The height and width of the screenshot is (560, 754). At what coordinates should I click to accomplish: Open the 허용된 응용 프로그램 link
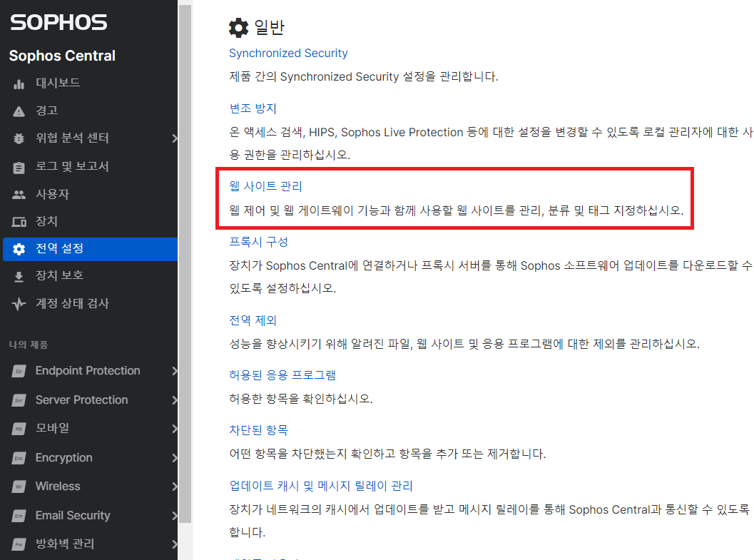tap(282, 375)
